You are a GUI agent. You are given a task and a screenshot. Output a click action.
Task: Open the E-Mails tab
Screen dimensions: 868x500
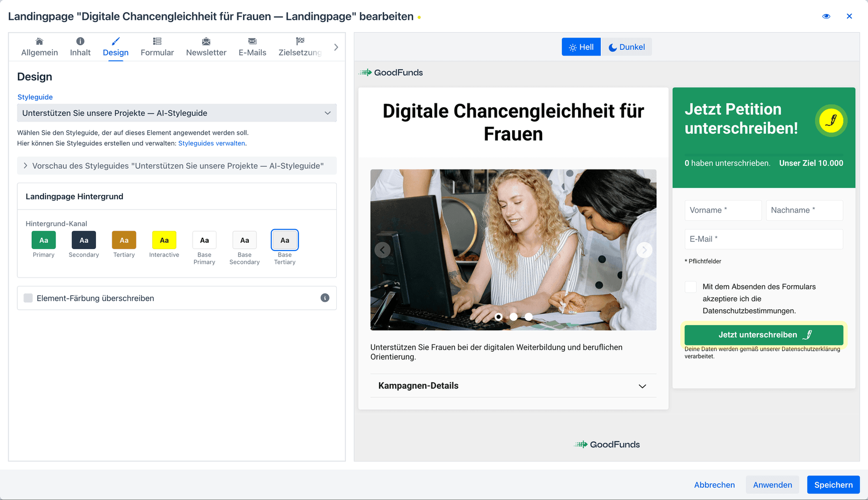point(252,47)
